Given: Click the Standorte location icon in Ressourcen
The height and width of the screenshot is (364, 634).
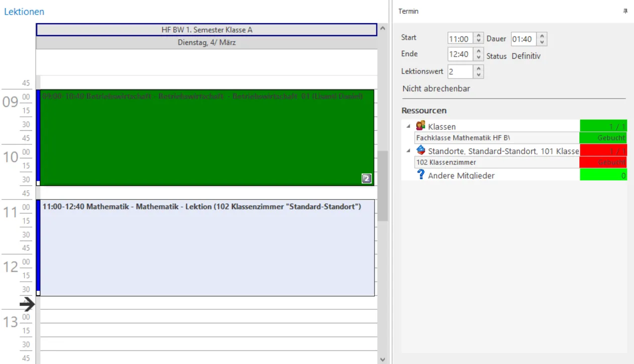Looking at the screenshot, I should click(421, 150).
